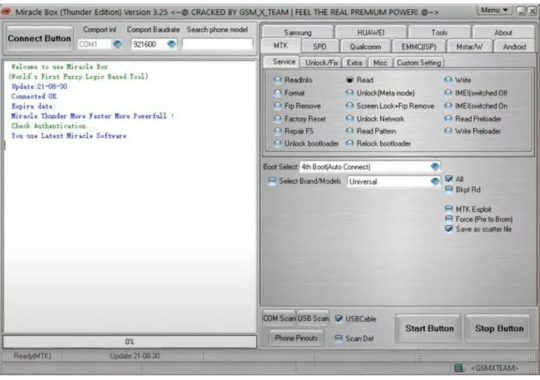The width and height of the screenshot is (540, 380).
Task: Open the Unlock/Fix sub-tab
Action: pos(321,63)
